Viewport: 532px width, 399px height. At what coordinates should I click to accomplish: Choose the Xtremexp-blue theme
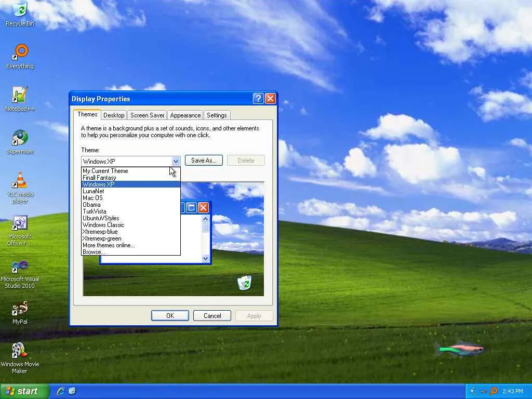click(x=131, y=232)
